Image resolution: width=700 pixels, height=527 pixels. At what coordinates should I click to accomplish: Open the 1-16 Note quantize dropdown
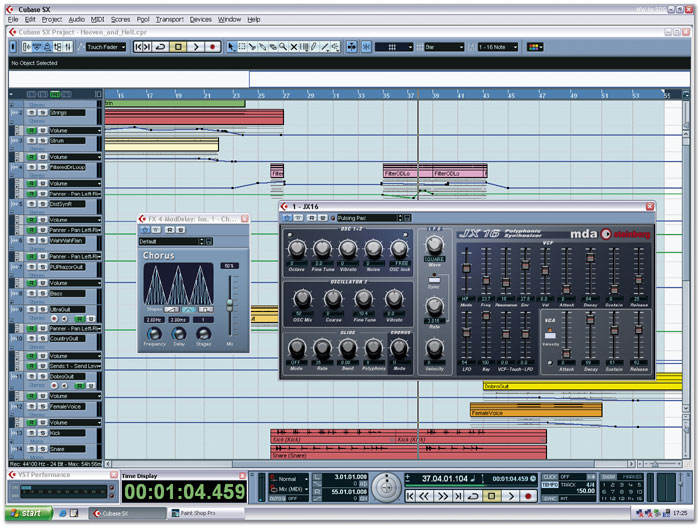coord(497,47)
